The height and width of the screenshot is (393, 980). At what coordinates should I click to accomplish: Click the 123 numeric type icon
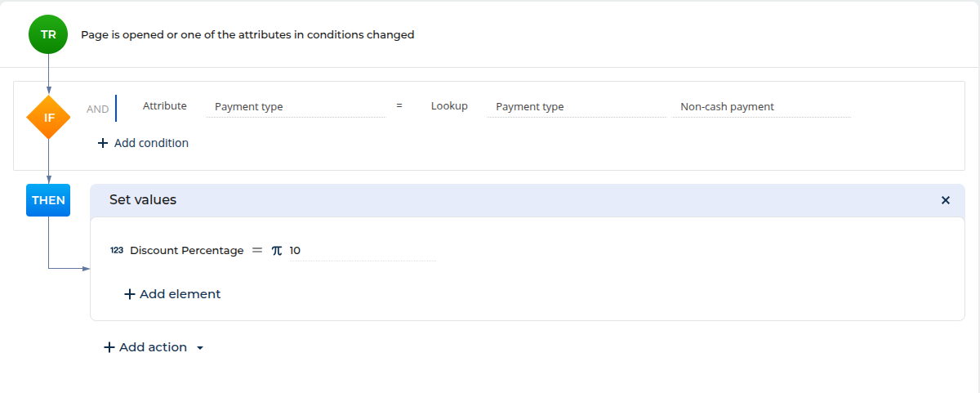click(x=116, y=251)
